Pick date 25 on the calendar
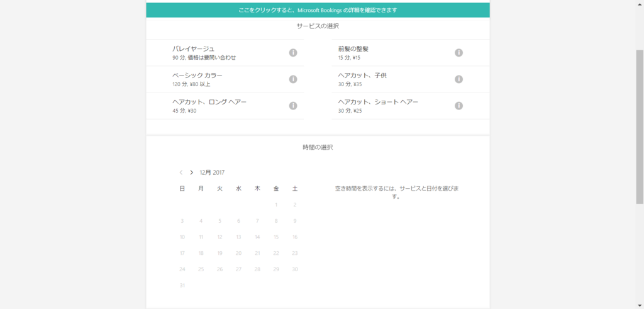The width and height of the screenshot is (644, 309). pos(201,269)
